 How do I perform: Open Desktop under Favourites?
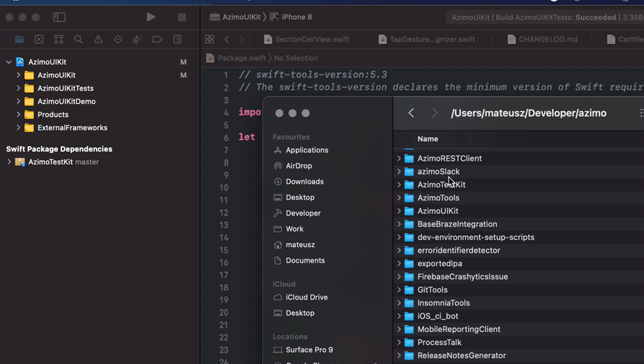pyautogui.click(x=293, y=197)
